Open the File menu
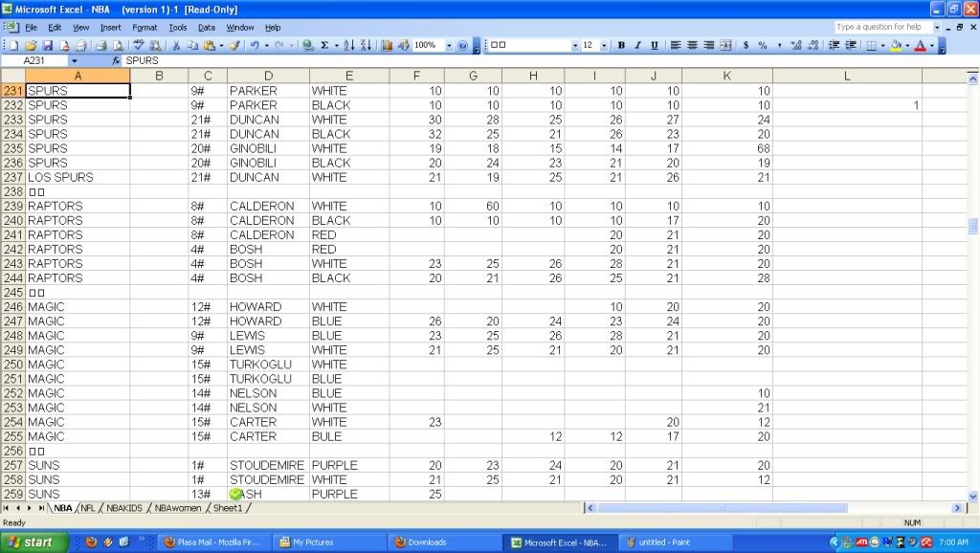Screen dimensions: 980x553 click(x=32, y=28)
